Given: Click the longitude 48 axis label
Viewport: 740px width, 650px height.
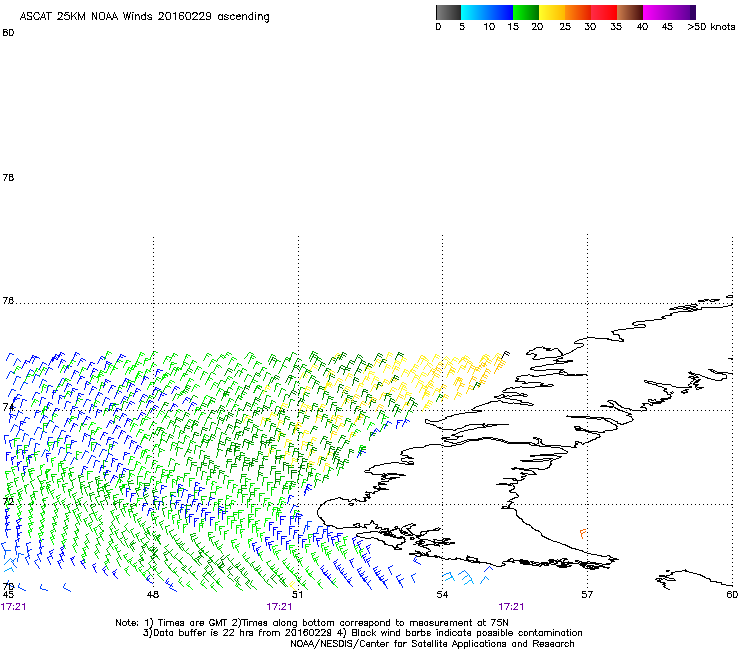Looking at the screenshot, I should tap(152, 594).
